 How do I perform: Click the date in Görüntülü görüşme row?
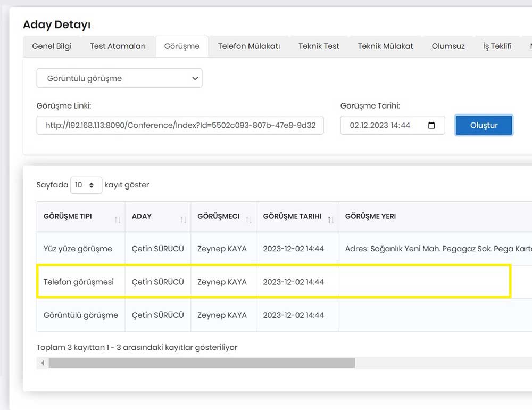294,315
